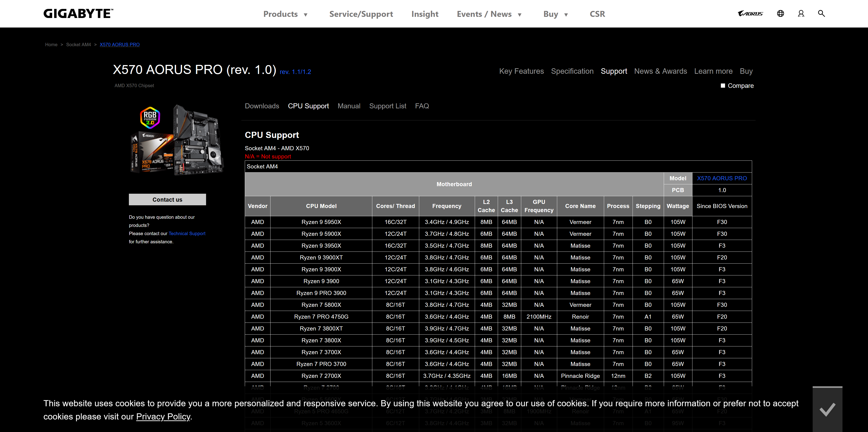868x432 pixels.
Task: Click the Ryzen 7 3700X cell
Action: (321, 352)
